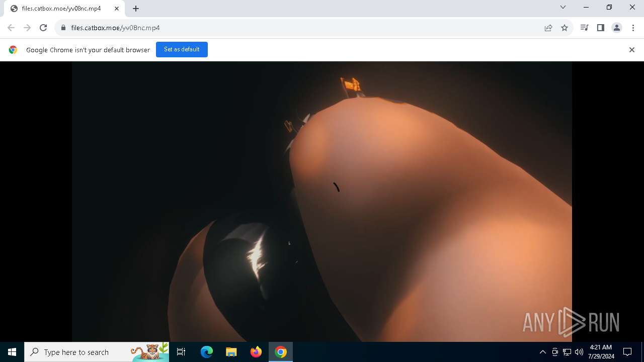Click the meet now tray icon
The image size is (644, 362).
coord(555,352)
